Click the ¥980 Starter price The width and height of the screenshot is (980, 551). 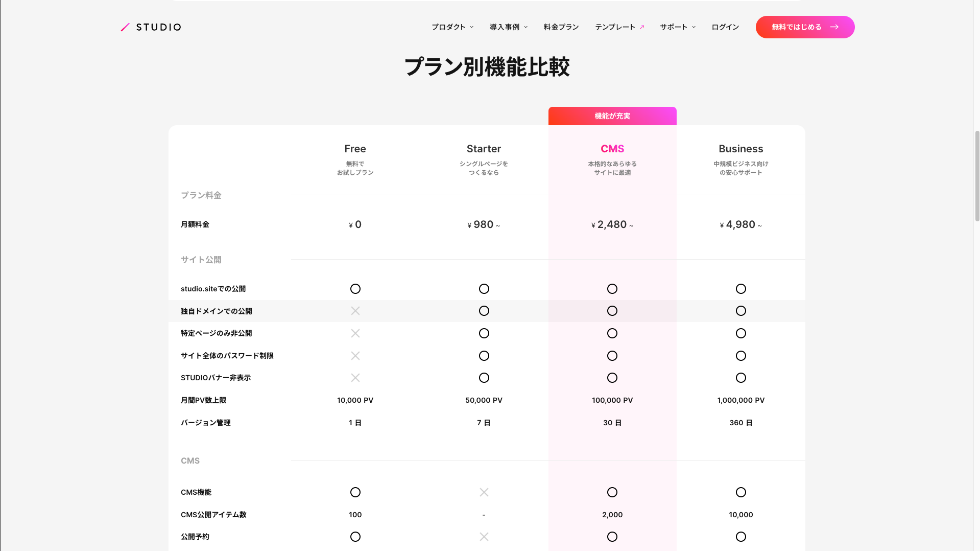point(484,224)
